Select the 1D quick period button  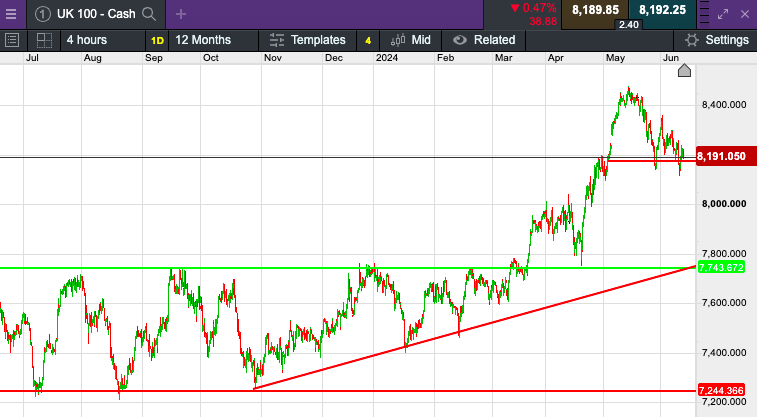click(x=157, y=41)
